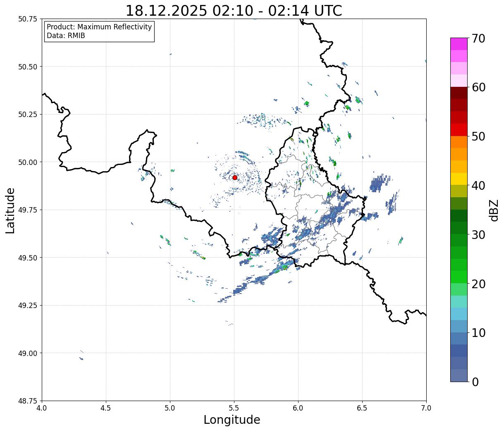This screenshot has height=430, width=504.
Task: Click the colorbar tick value 10
Action: click(478, 332)
